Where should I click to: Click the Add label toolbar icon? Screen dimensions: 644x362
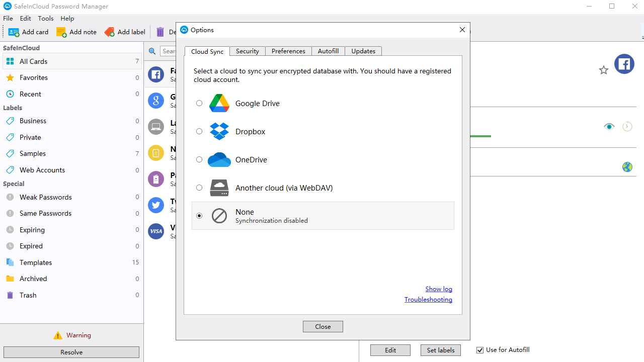point(110,32)
